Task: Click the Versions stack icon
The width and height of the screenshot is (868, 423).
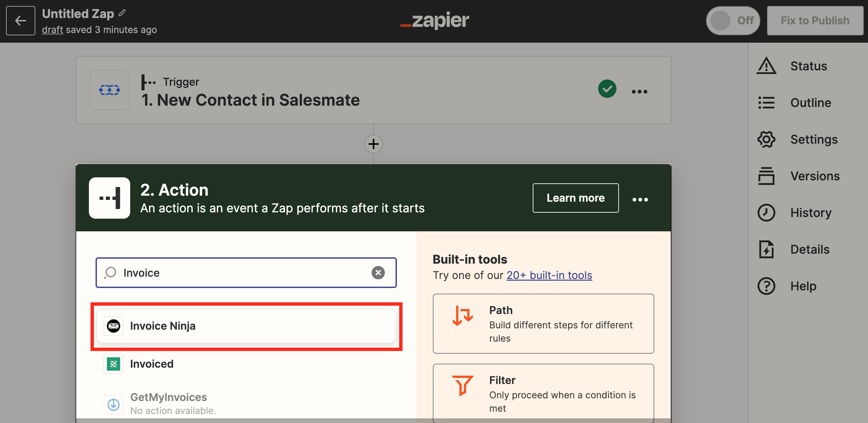Action: click(766, 176)
